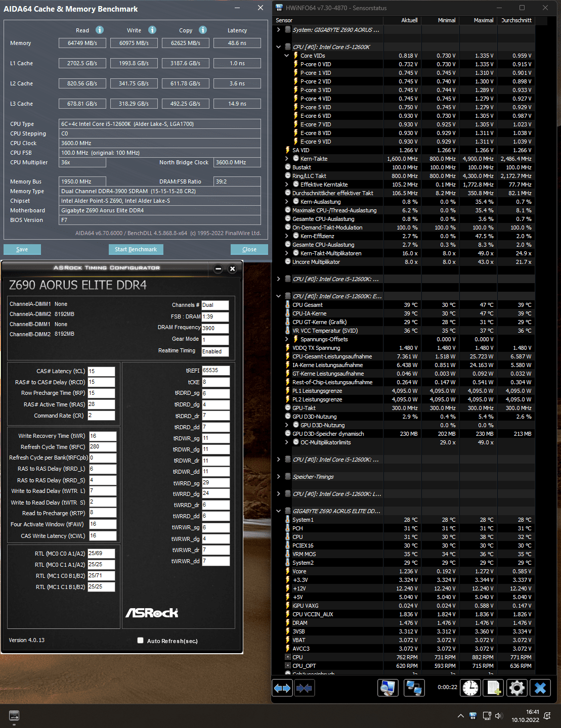
Task: Collapse the Core VIDs subtree
Action: coord(287,56)
